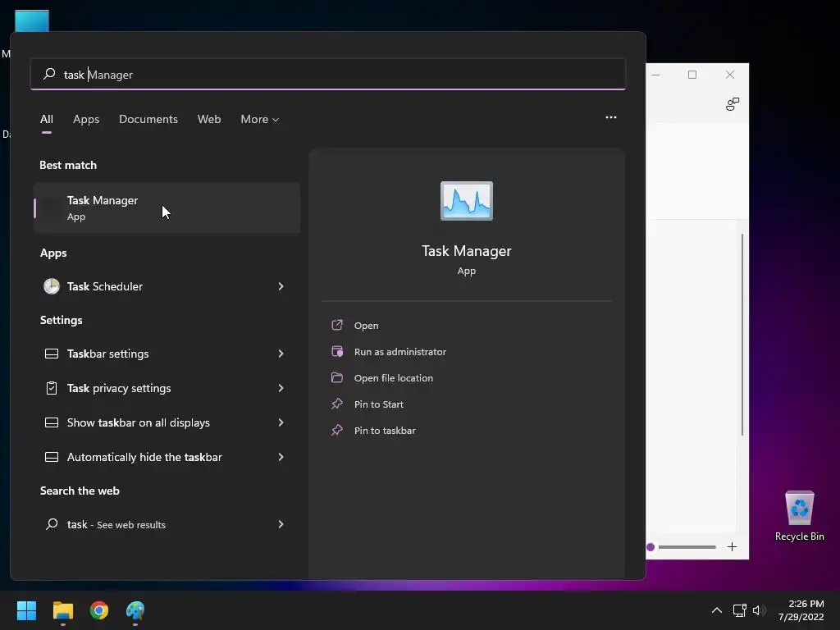The width and height of the screenshot is (840, 630).
Task: Click the web search magnifier icon
Action: tap(52, 524)
